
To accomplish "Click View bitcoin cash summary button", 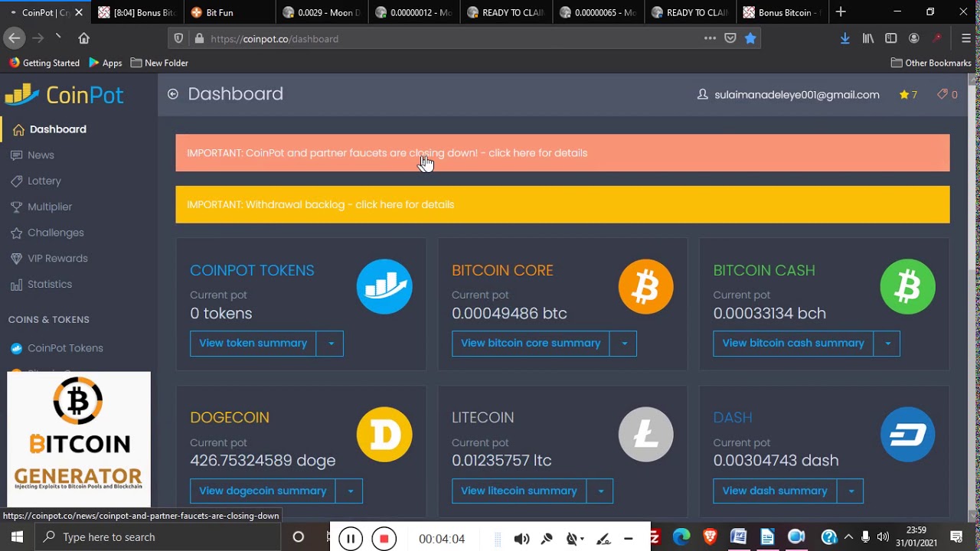I will (x=793, y=344).
